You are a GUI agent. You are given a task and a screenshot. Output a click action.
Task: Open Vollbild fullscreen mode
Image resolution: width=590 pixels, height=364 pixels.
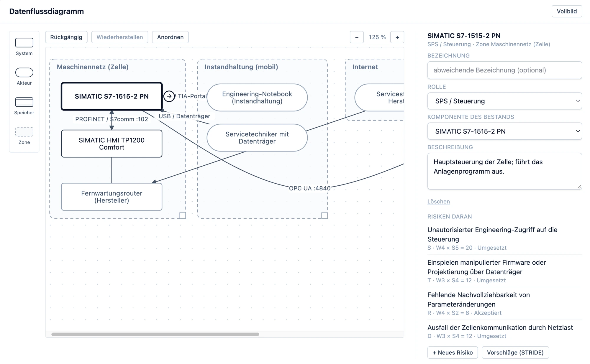567,11
